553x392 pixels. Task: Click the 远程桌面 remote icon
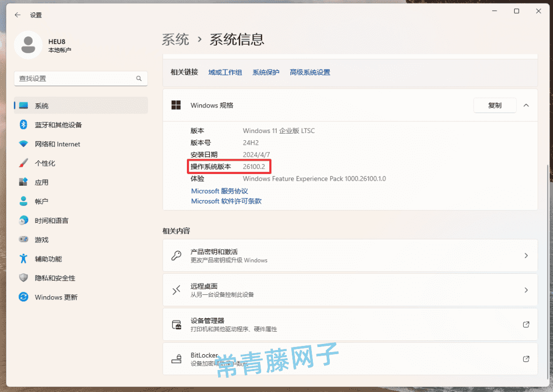(x=176, y=290)
